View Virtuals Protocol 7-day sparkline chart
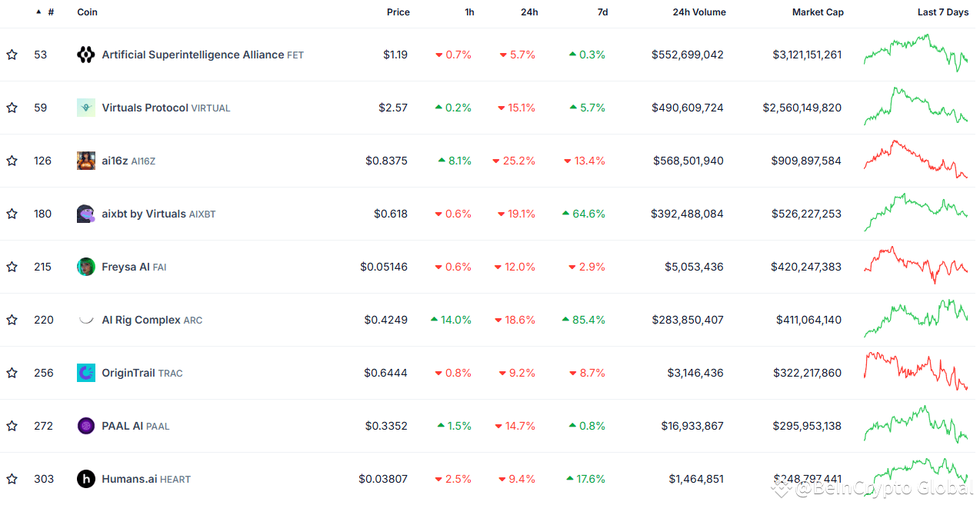Image resolution: width=980 pixels, height=505 pixels. coord(915,106)
